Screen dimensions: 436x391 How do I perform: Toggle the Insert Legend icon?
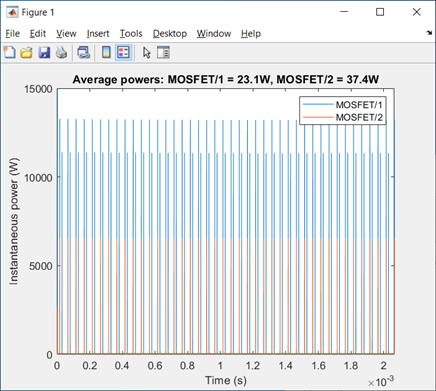click(123, 53)
